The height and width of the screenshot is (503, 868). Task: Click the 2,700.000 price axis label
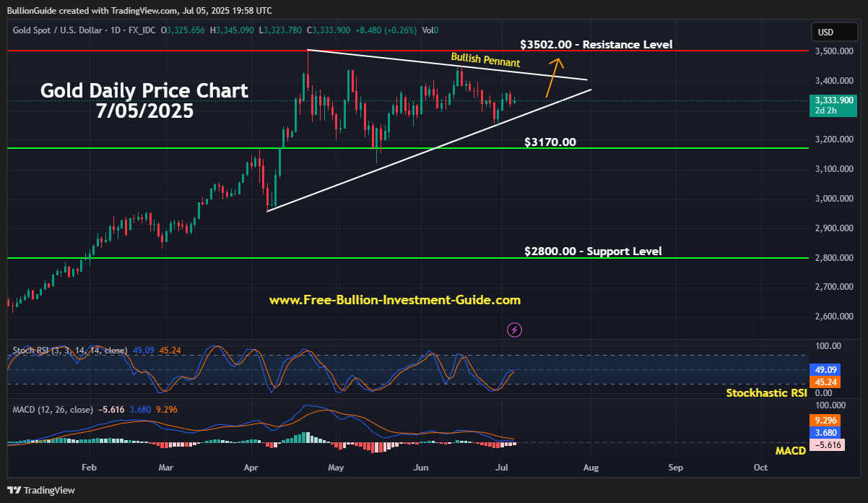(833, 287)
